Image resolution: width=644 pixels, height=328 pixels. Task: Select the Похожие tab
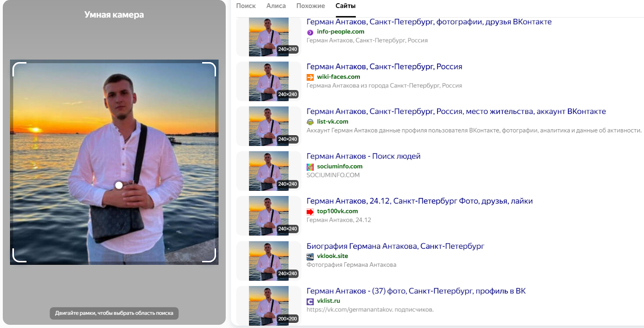[x=310, y=6]
